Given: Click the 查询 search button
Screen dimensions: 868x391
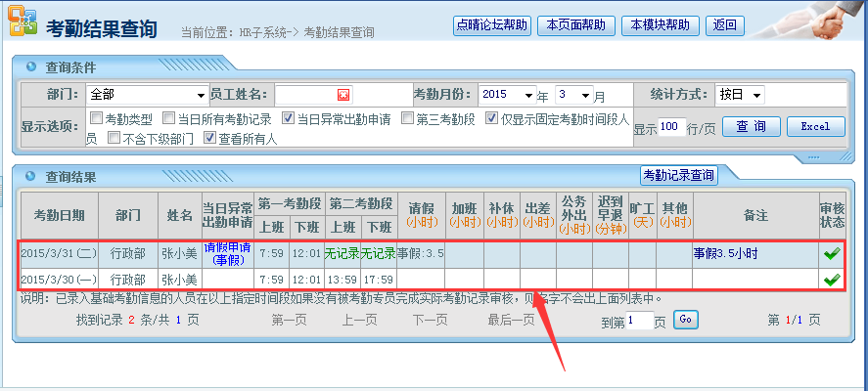Looking at the screenshot, I should 752,127.
